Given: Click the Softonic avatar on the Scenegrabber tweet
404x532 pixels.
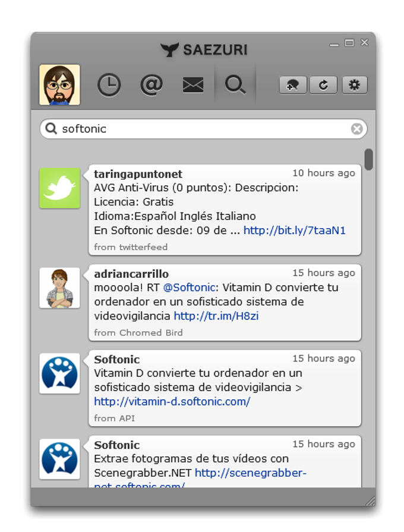Looking at the screenshot, I should pyautogui.click(x=60, y=459).
